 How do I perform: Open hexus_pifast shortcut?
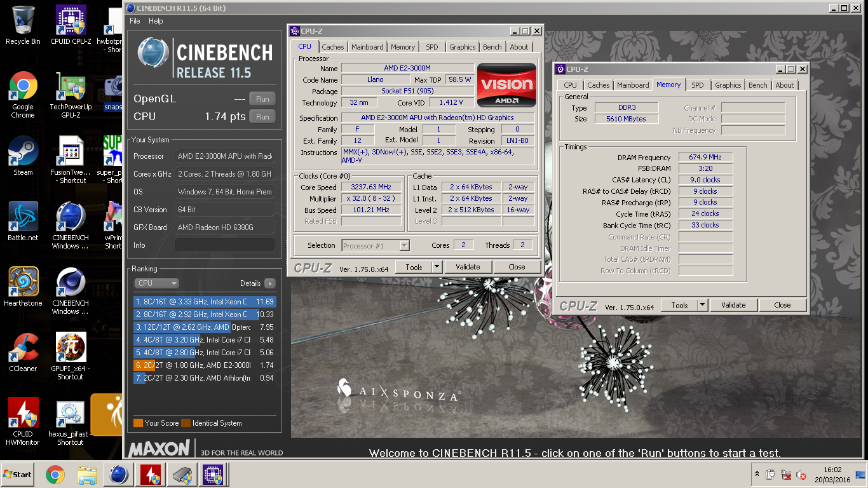[x=71, y=422]
